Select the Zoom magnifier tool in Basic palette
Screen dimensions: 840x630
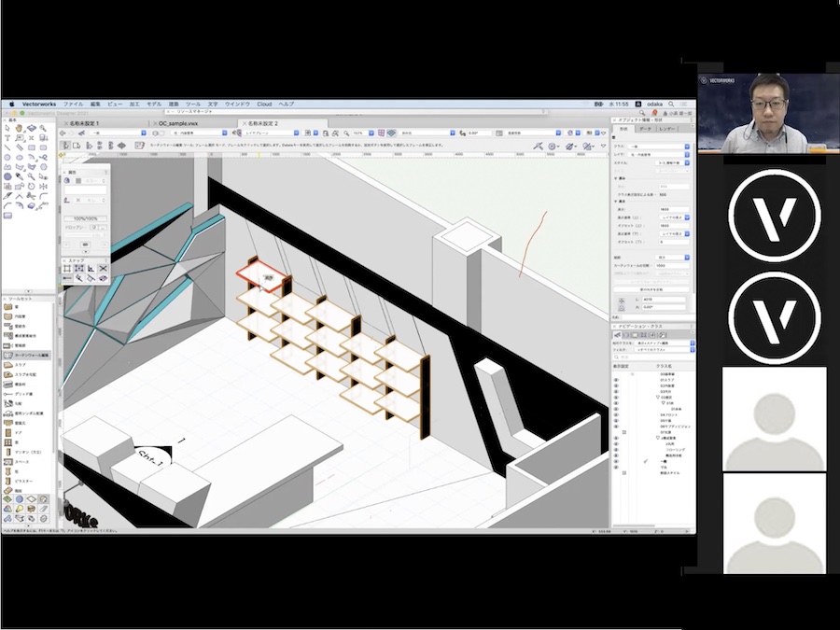point(43,129)
